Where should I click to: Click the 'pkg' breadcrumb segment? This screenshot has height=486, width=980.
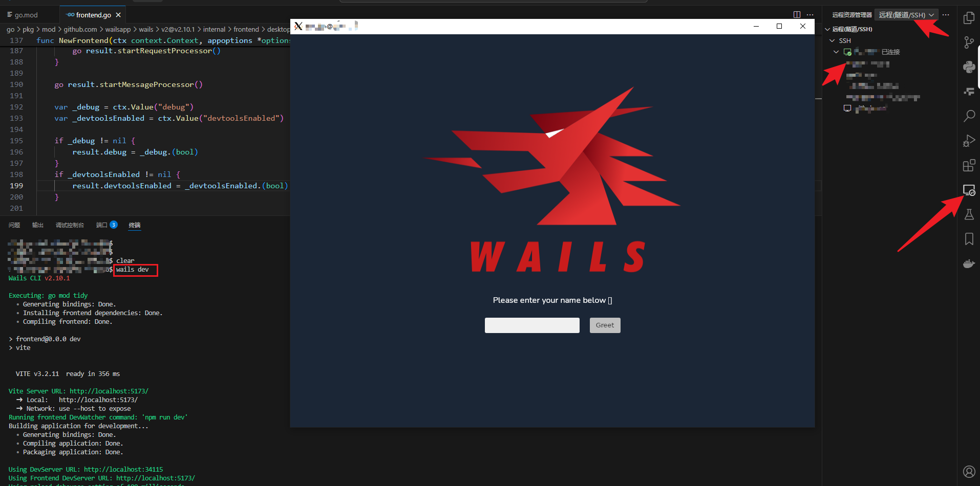coord(28,29)
